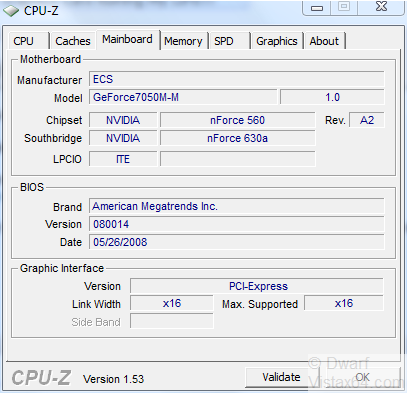Click the OK button
The width and height of the screenshot is (407, 393).
click(362, 377)
